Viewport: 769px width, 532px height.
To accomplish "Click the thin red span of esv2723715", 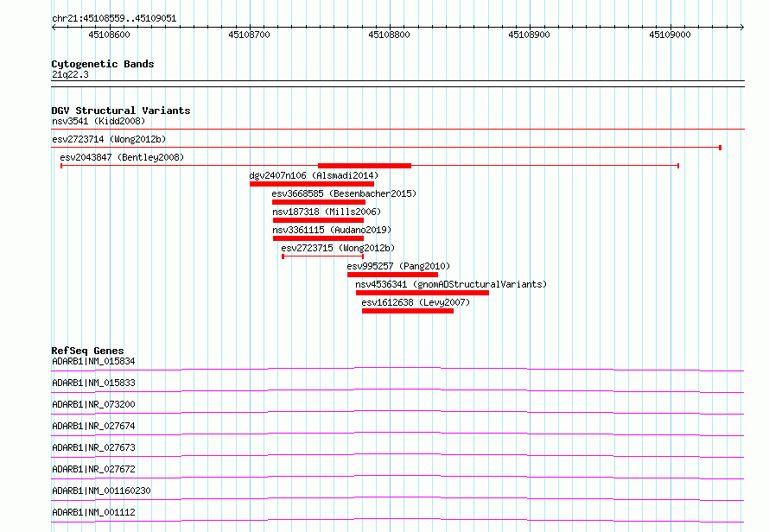I will pos(322,256).
